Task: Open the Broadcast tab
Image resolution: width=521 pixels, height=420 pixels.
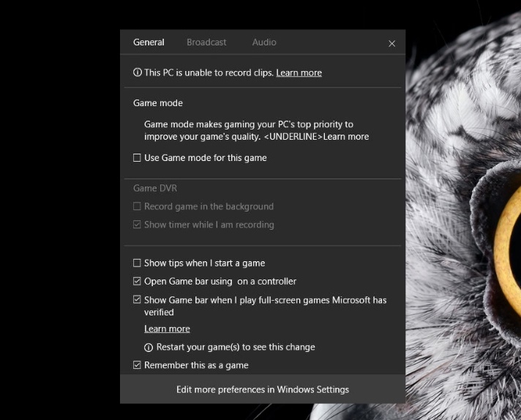Action: [x=206, y=42]
